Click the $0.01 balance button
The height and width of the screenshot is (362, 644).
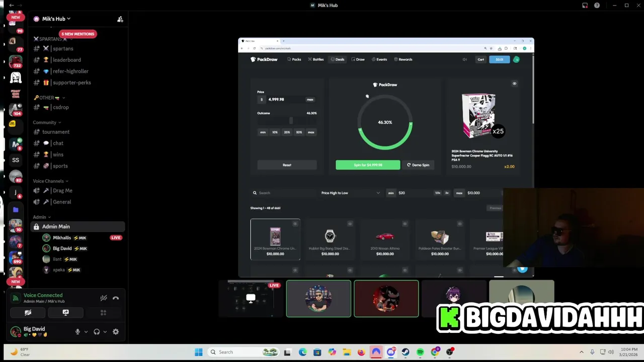click(499, 59)
